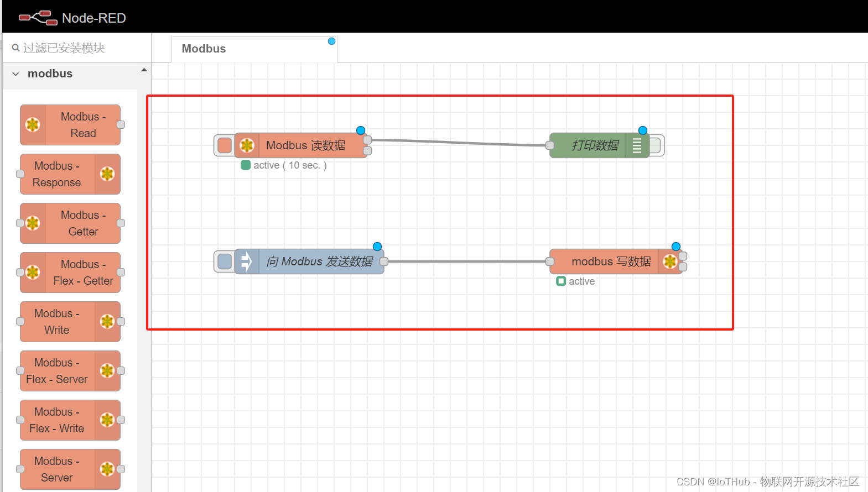The width and height of the screenshot is (868, 492).
Task: Focus the palette module filter field
Action: [77, 48]
